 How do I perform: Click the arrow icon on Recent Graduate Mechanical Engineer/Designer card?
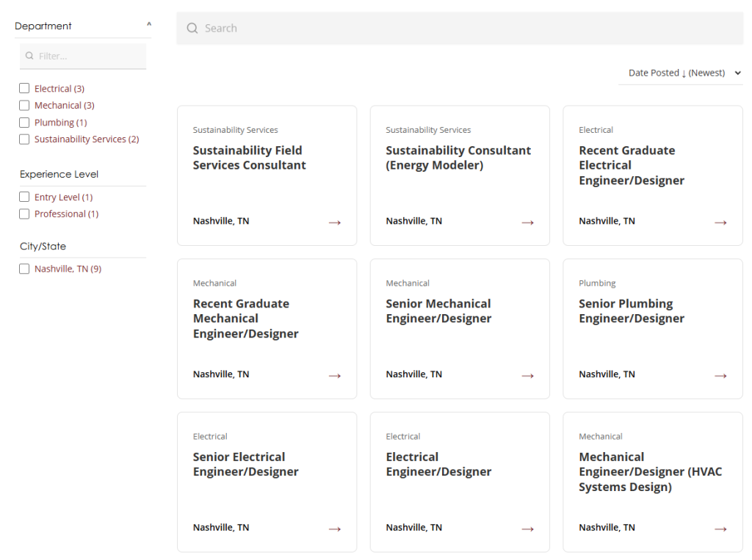335,375
